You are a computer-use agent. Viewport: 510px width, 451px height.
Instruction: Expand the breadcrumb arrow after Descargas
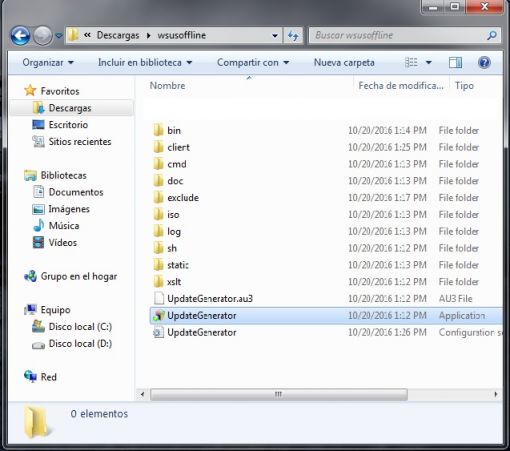pos(148,35)
